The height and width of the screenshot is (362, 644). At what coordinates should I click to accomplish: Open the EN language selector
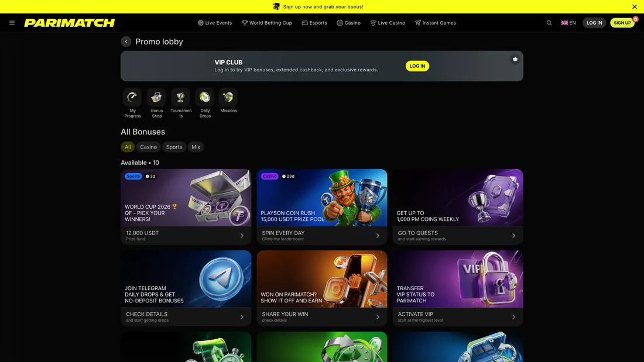click(x=568, y=23)
